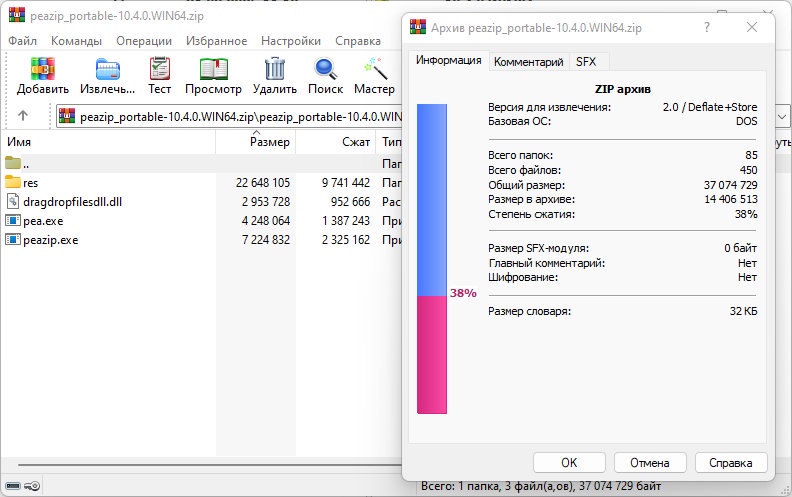Open the Файл menu
792x497 pixels.
pos(22,41)
